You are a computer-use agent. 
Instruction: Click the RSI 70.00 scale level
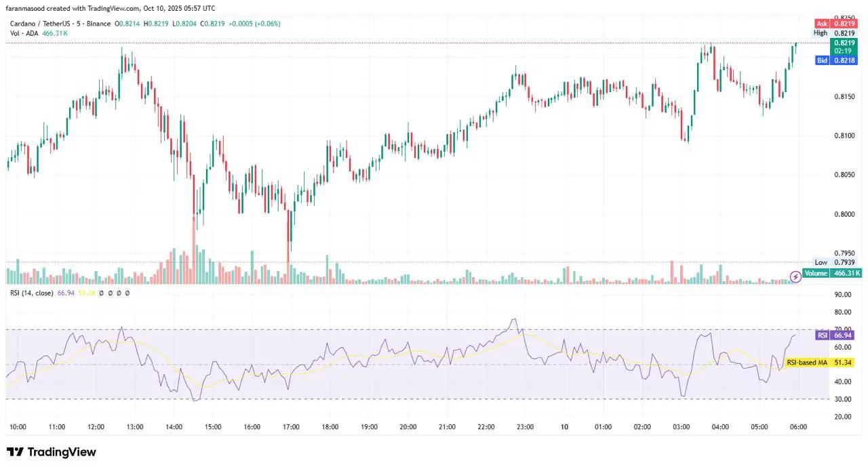click(x=843, y=329)
